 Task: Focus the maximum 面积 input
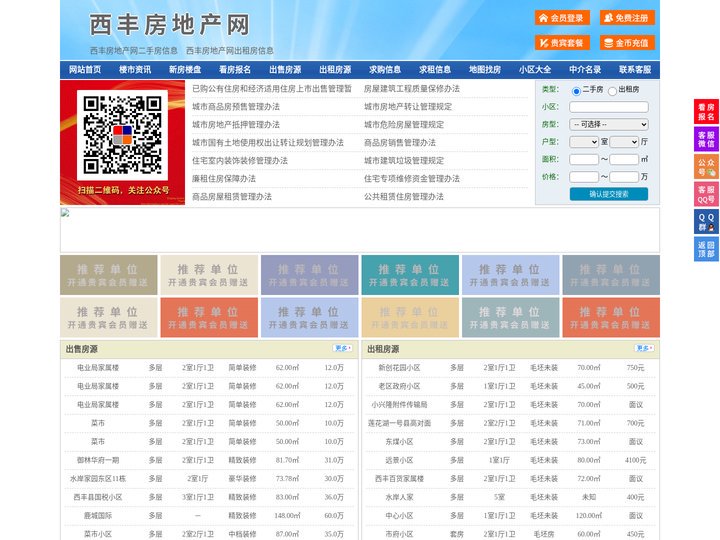click(624, 159)
